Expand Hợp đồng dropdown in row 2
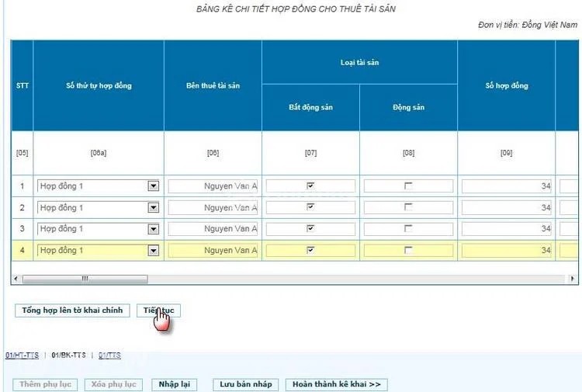This screenshot has width=582, height=392. [153, 208]
